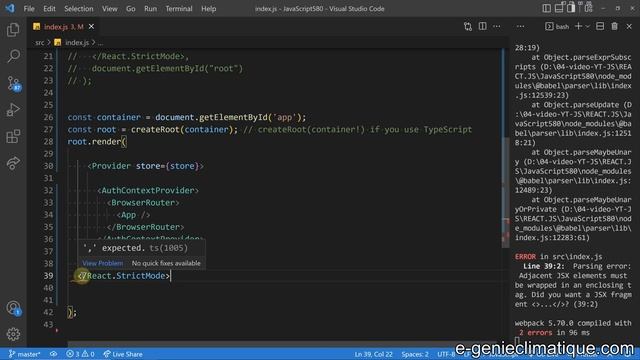Click the View Problem link
This screenshot has height=360, width=640.
102,263
